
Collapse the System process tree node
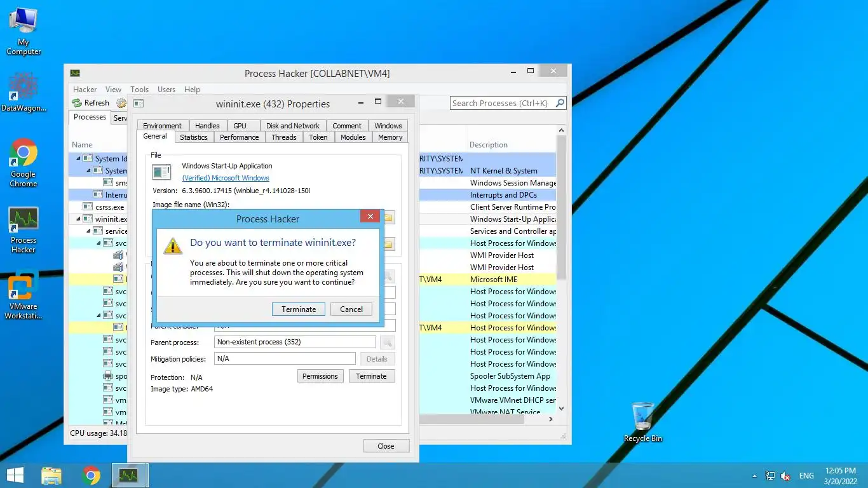click(x=89, y=171)
